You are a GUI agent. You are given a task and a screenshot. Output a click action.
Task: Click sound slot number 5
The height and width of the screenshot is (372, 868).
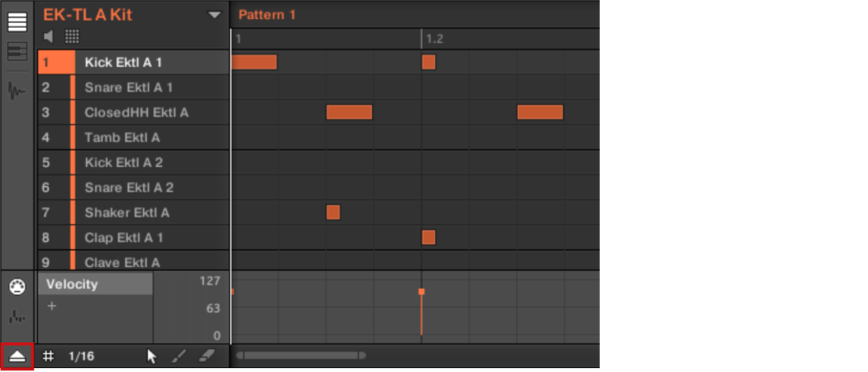pyautogui.click(x=46, y=162)
